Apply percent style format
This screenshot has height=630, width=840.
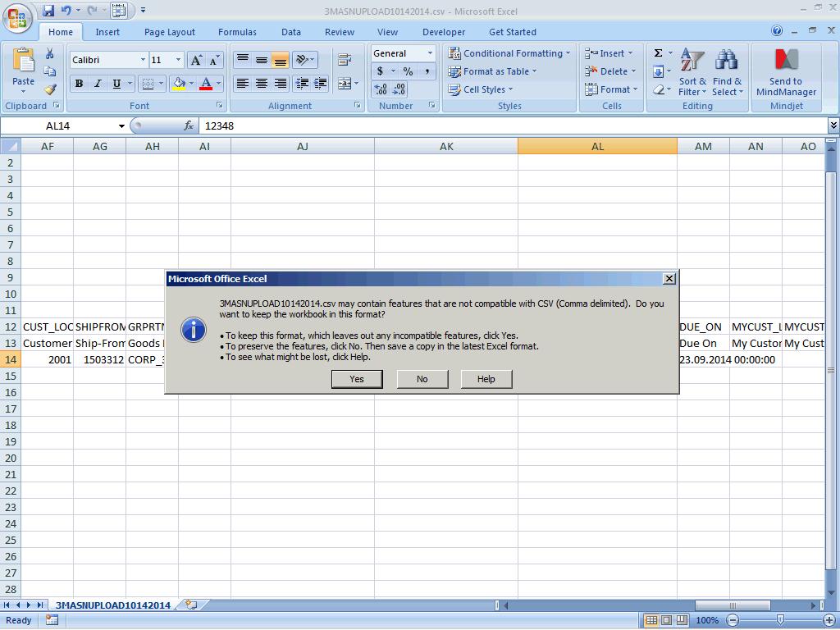tap(409, 71)
